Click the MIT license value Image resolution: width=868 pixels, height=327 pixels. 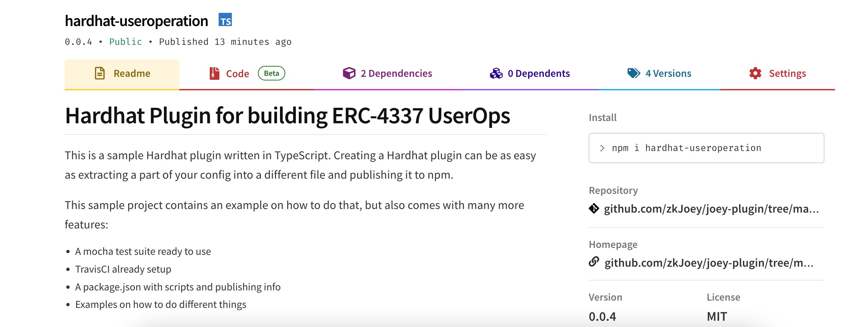click(717, 316)
